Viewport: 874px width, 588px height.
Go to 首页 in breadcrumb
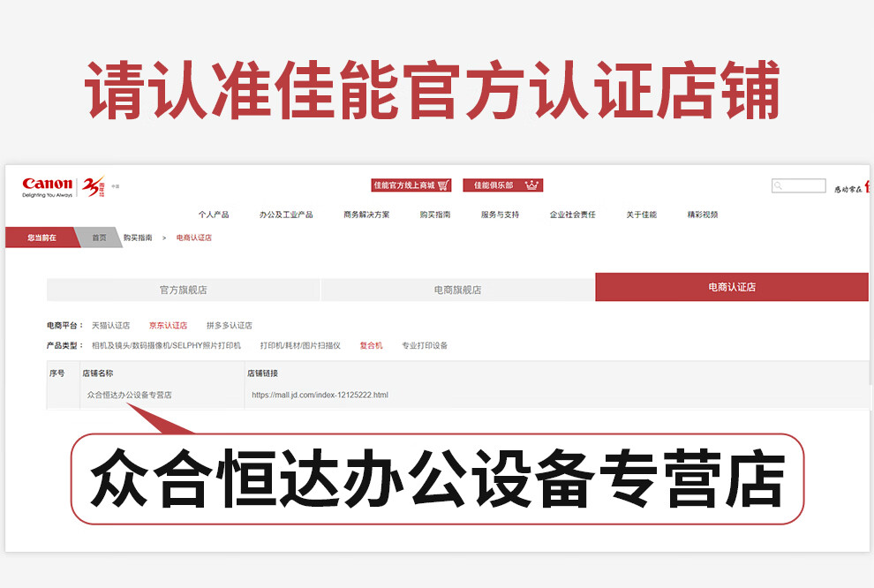click(x=99, y=237)
